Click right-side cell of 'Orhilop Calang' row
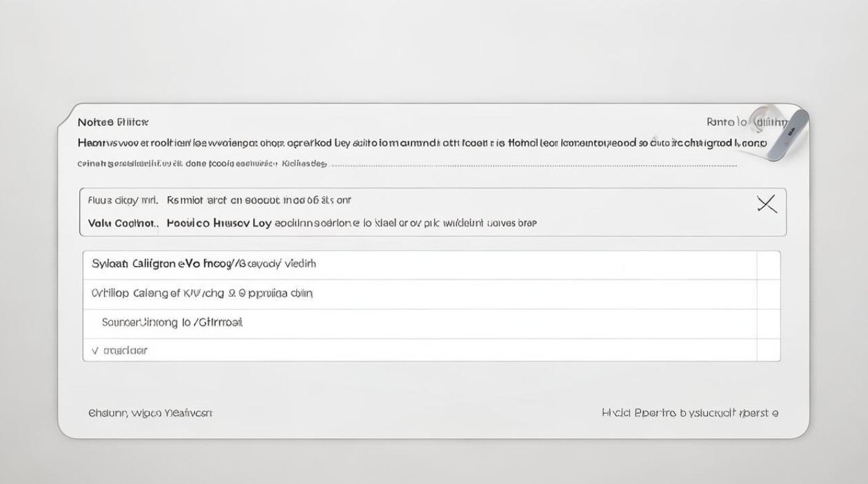The height and width of the screenshot is (484, 868). (x=768, y=294)
